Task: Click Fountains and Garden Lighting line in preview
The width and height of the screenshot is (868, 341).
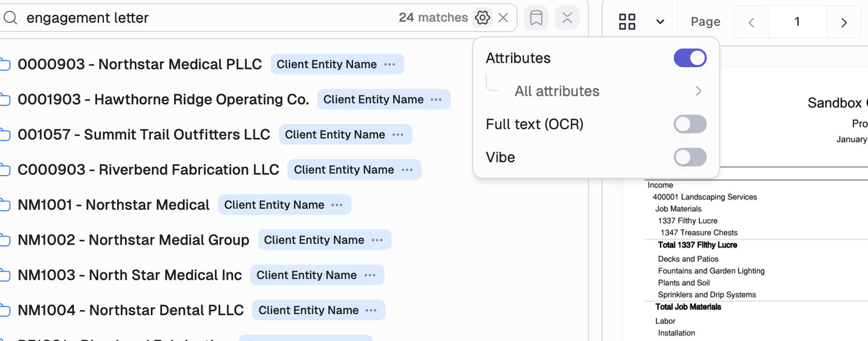Action: [711, 271]
